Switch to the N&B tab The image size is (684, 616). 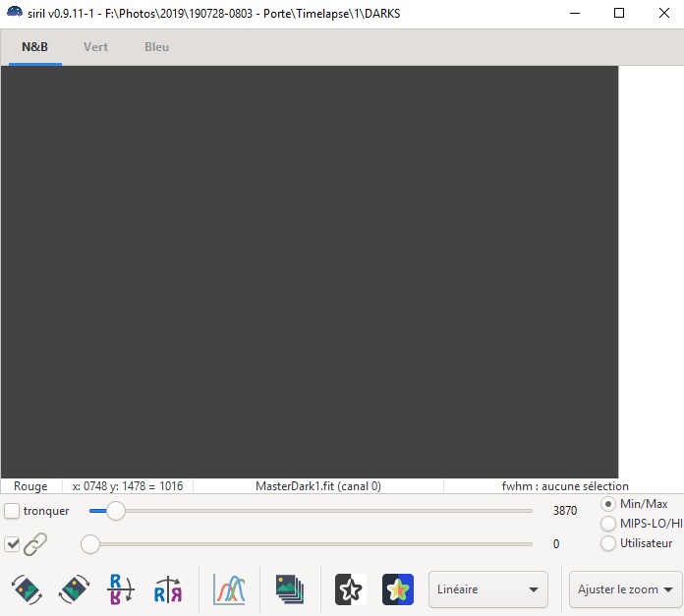tap(35, 47)
